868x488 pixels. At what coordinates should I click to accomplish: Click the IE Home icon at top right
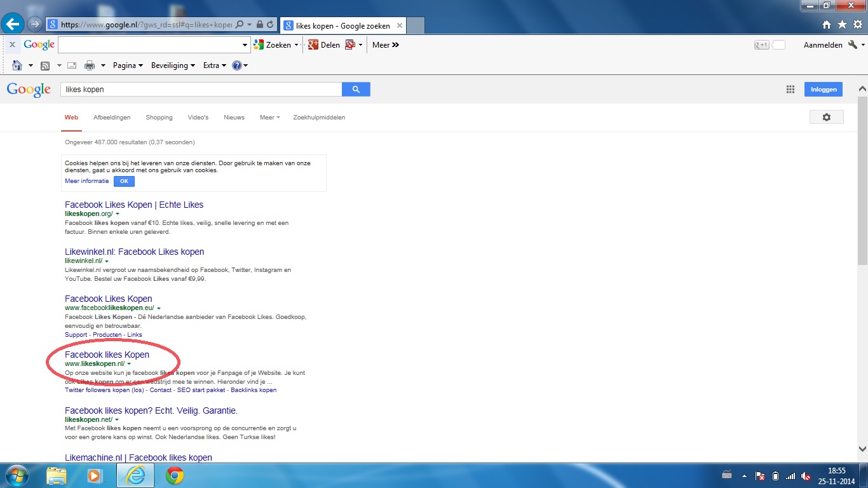(x=827, y=25)
